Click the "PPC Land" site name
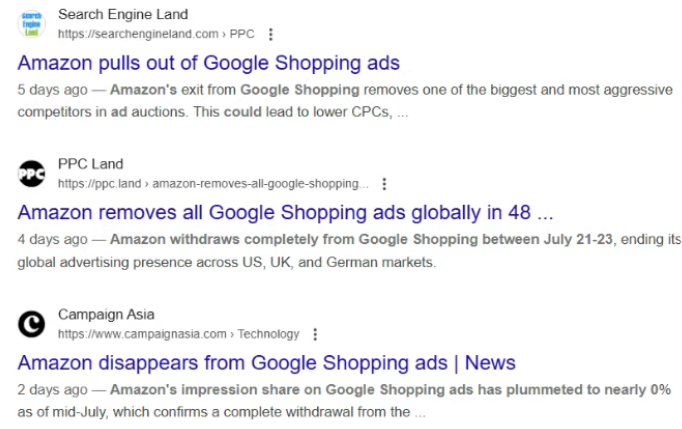This screenshot has height=429, width=682. click(91, 164)
